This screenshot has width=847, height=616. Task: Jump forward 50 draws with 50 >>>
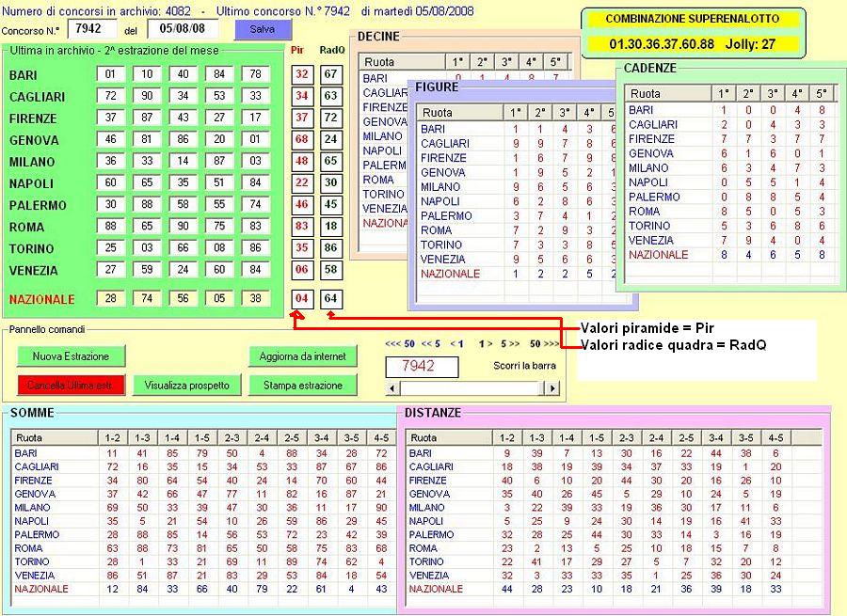point(541,344)
